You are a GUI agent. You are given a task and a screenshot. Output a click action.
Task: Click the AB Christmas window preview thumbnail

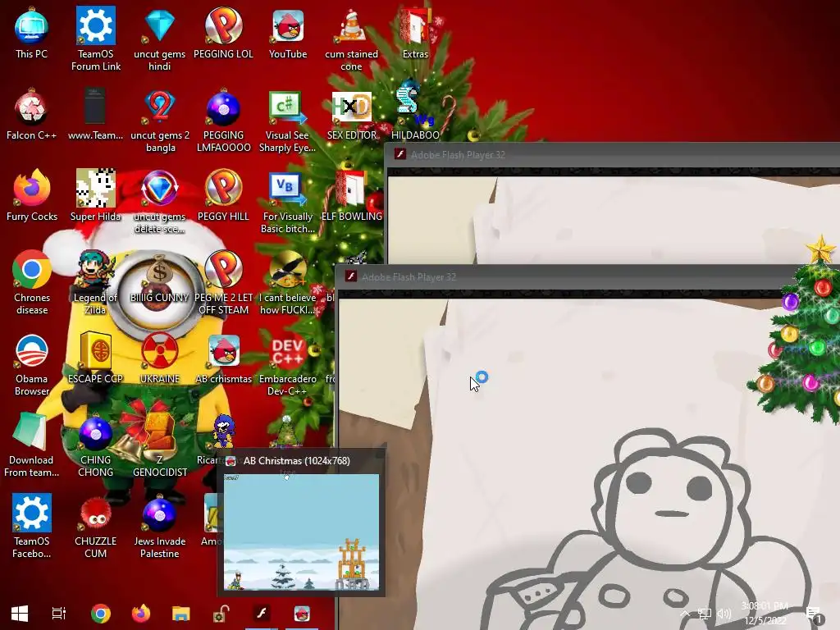[x=301, y=532]
